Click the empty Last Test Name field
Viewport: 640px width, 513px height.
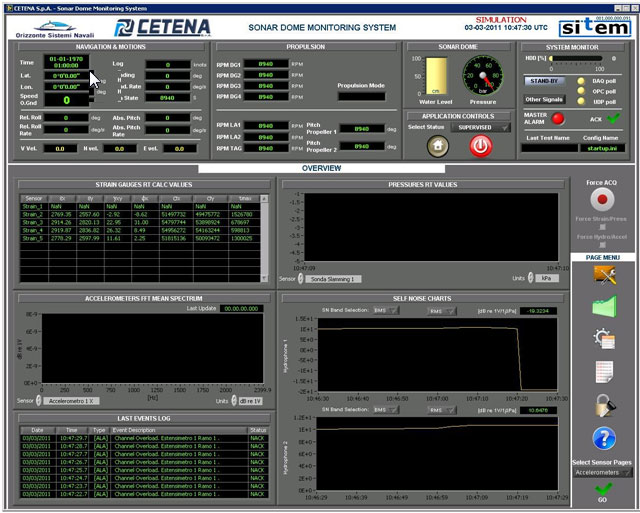[x=549, y=148]
